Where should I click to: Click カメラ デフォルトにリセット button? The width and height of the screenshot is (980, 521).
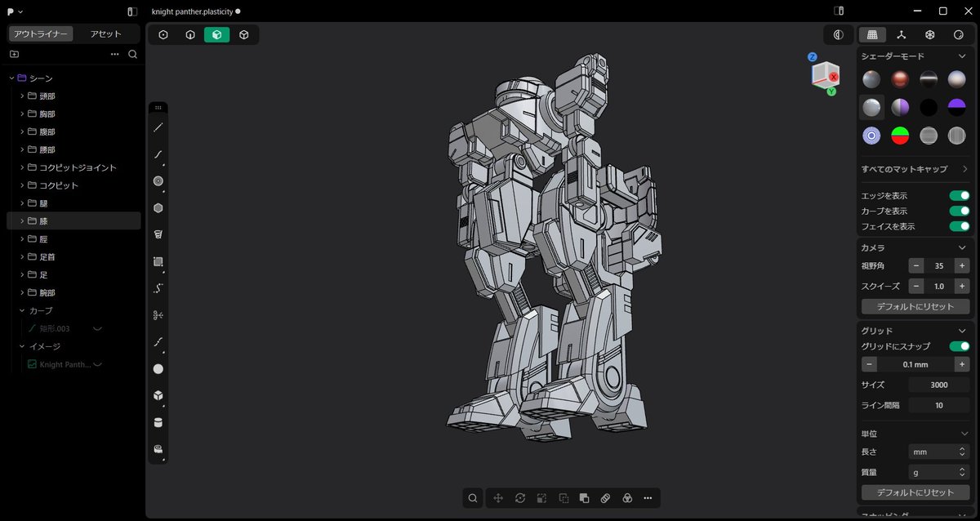tap(915, 307)
